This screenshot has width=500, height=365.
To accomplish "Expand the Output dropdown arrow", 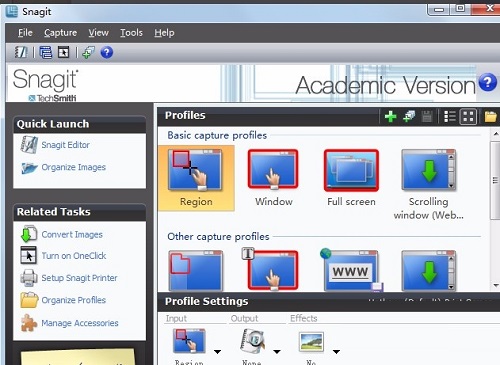I will (x=277, y=352).
